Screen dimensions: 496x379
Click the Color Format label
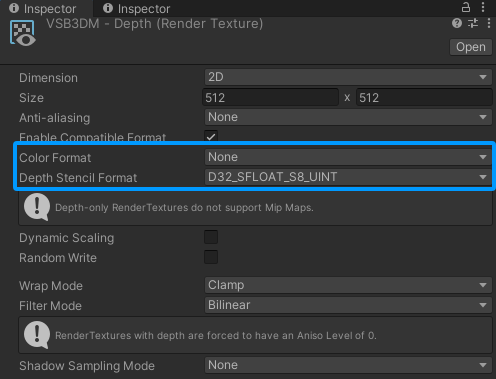(x=55, y=158)
